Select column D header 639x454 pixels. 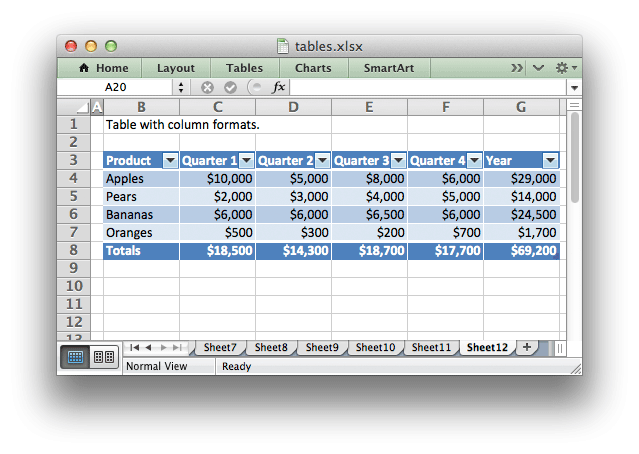pos(293,107)
